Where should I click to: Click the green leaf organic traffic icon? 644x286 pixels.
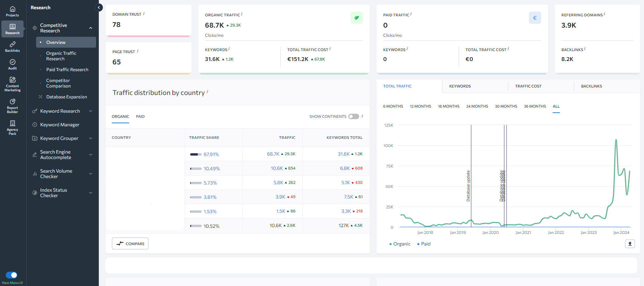click(x=356, y=18)
